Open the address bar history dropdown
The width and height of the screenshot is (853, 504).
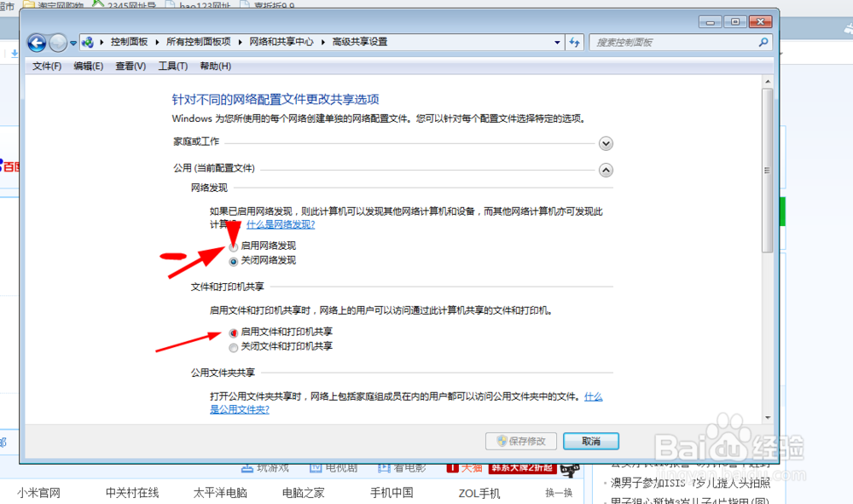[x=557, y=42]
